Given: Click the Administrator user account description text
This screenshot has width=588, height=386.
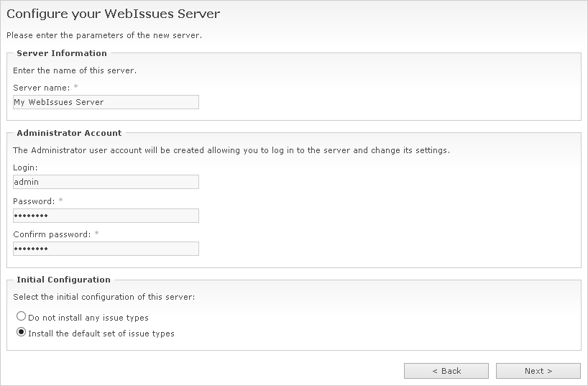Looking at the screenshot, I should (x=231, y=150).
